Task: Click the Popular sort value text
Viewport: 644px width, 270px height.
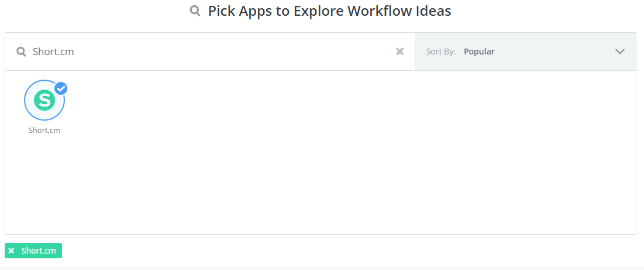Action: (x=479, y=52)
